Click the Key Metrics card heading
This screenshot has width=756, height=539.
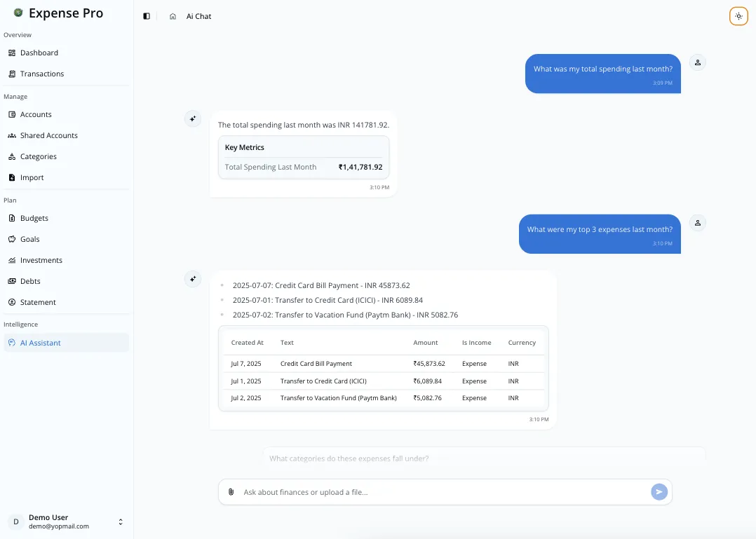tap(245, 147)
